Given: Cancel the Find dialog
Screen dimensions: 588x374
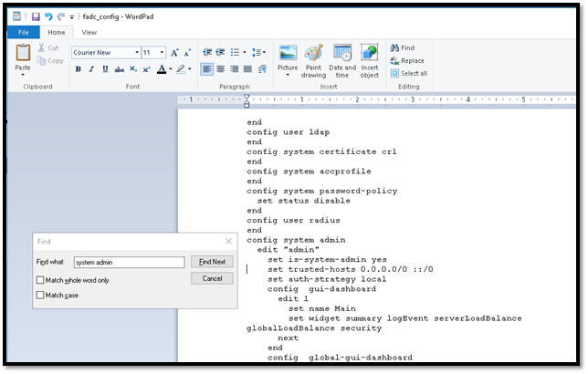Looking at the screenshot, I should point(212,278).
